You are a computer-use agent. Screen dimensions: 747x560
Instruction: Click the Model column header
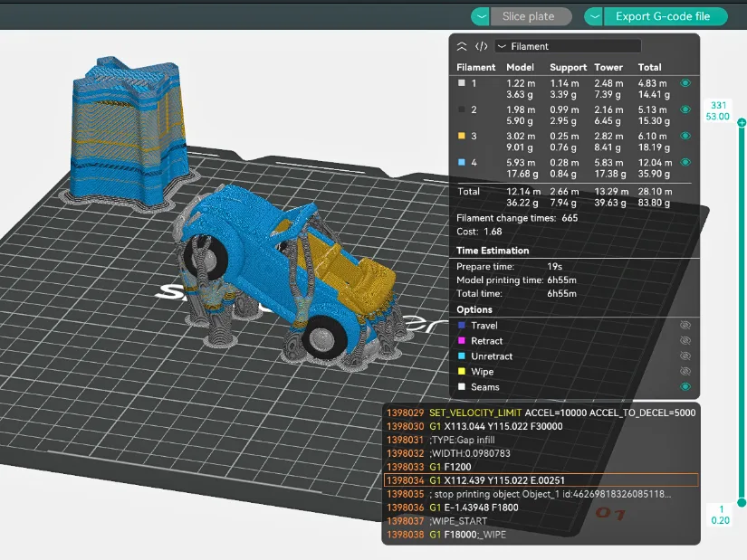[x=521, y=67]
